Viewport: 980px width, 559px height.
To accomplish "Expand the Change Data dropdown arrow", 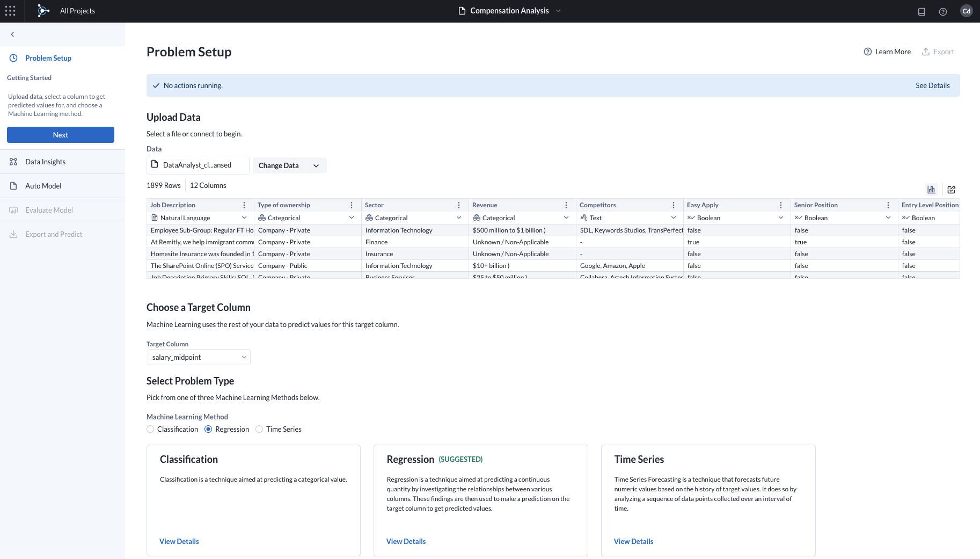I will [316, 165].
